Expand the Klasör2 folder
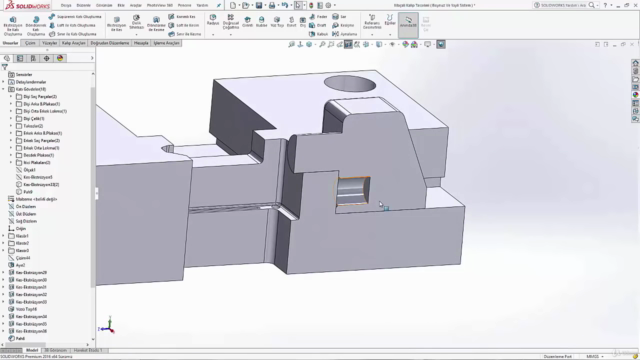640x360 pixels. [3, 243]
